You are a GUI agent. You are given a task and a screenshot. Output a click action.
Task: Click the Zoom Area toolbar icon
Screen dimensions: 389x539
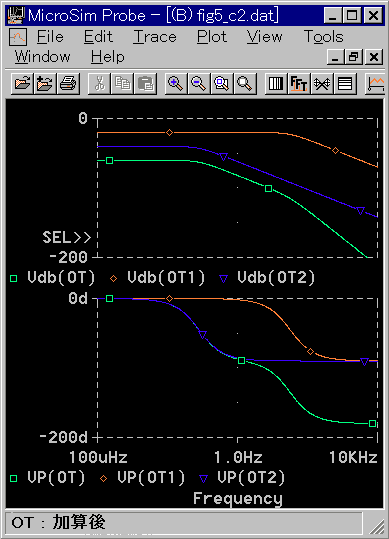click(221, 84)
